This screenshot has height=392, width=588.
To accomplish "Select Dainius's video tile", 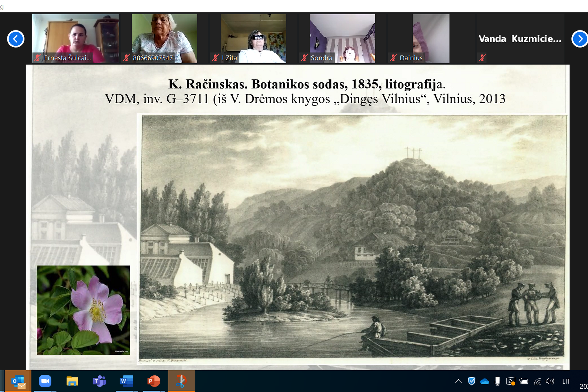I will [x=431, y=39].
